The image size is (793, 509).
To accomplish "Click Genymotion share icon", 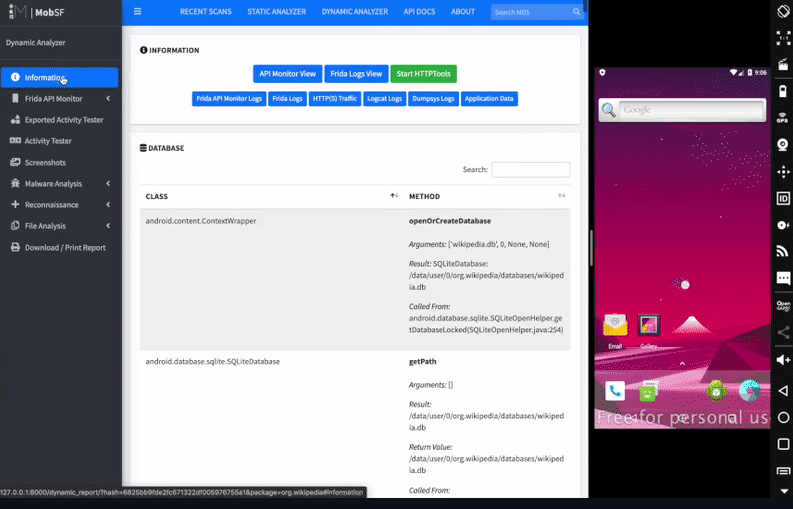I will (x=783, y=332).
